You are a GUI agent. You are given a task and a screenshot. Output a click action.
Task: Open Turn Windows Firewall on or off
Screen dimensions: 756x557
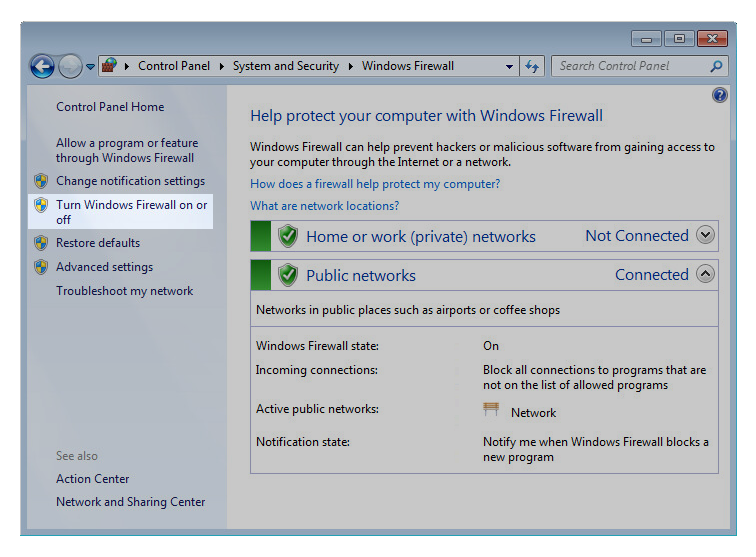[x=132, y=212]
